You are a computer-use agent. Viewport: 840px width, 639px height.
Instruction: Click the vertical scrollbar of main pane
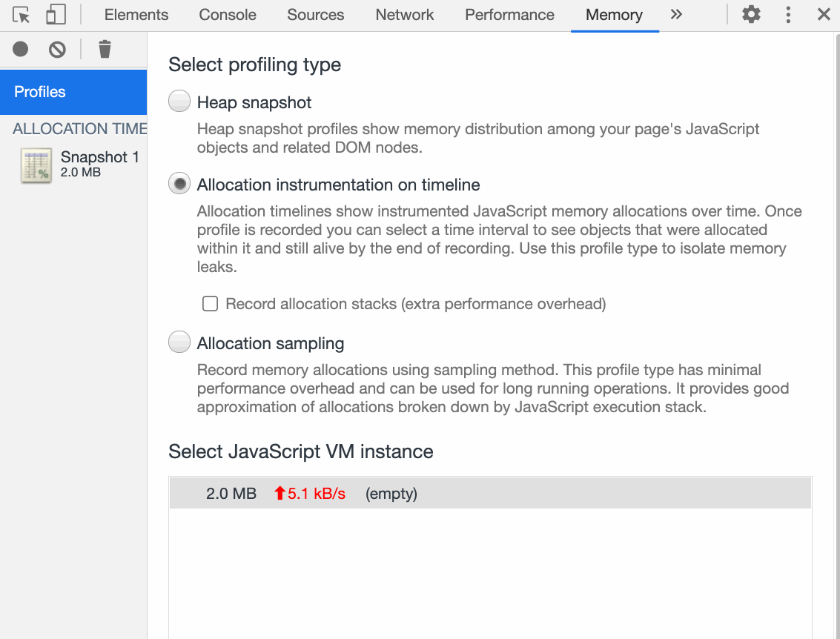click(837, 335)
